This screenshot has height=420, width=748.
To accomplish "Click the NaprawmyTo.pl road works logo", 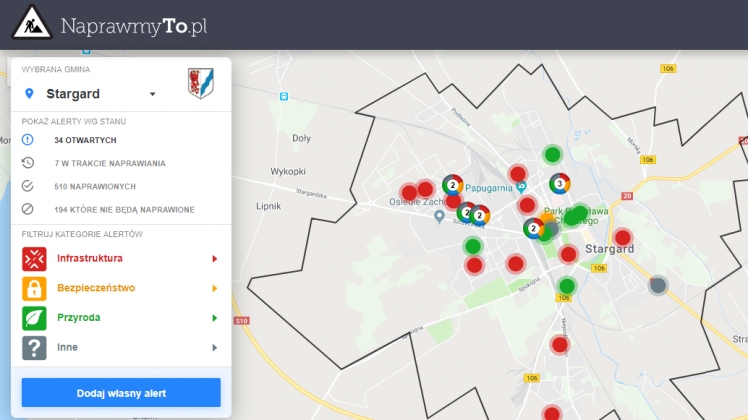I will point(32,24).
